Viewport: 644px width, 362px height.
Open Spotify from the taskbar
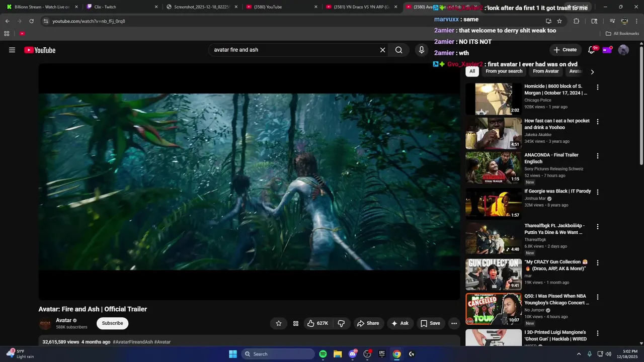323,354
